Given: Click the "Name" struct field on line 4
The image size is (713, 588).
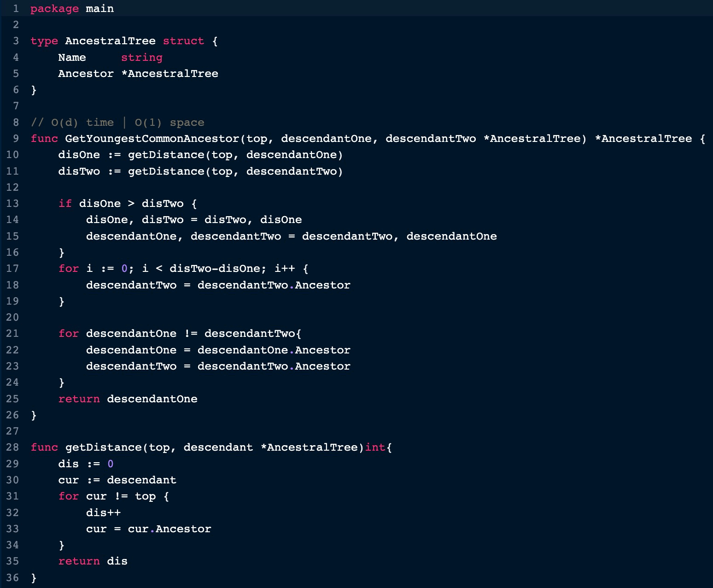Looking at the screenshot, I should (72, 58).
